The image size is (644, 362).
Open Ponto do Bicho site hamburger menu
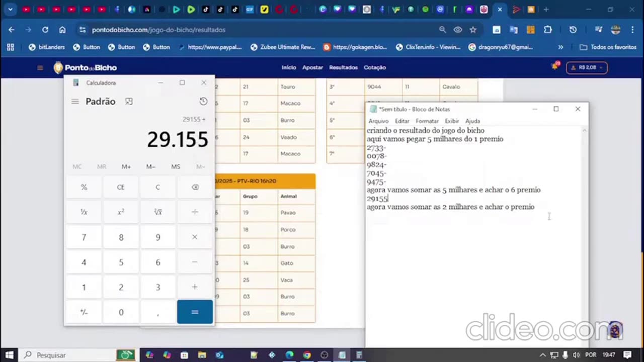40,67
